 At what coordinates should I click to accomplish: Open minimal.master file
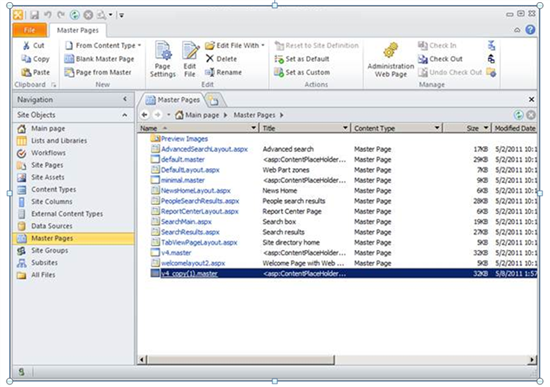[x=183, y=180]
